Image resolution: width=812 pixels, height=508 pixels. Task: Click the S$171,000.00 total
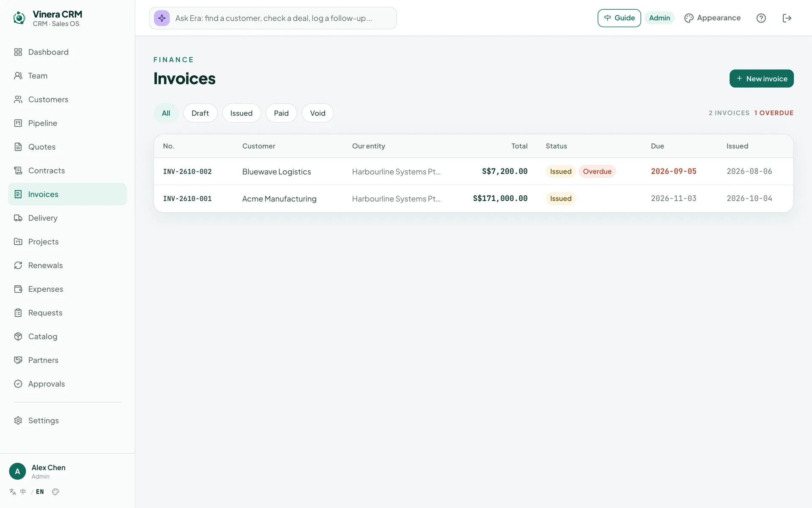(x=500, y=199)
